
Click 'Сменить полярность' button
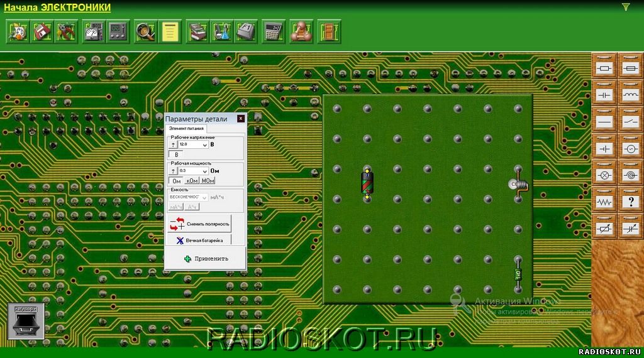tap(199, 224)
